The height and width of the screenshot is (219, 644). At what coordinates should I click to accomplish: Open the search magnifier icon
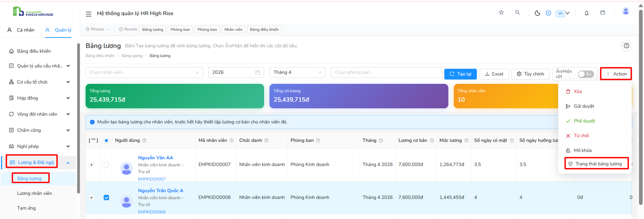click(517, 13)
